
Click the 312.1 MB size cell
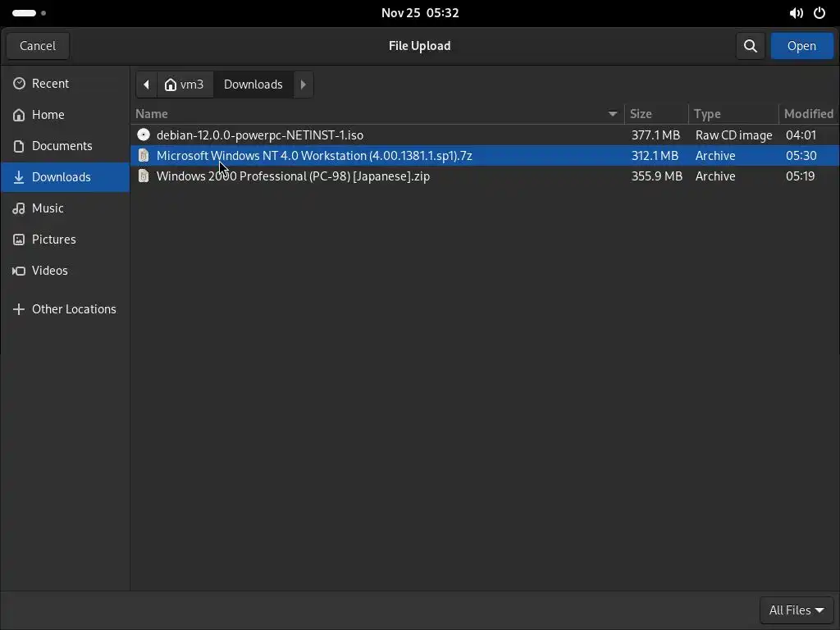pos(655,156)
